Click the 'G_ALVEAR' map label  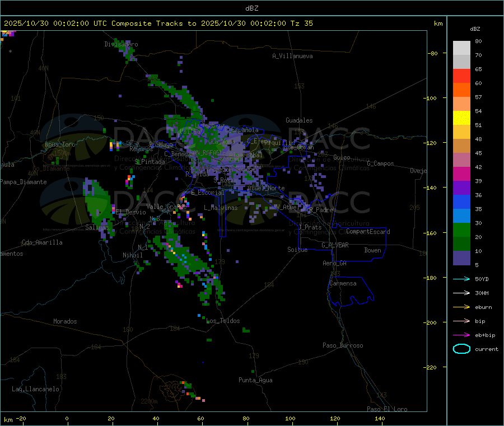335,245
